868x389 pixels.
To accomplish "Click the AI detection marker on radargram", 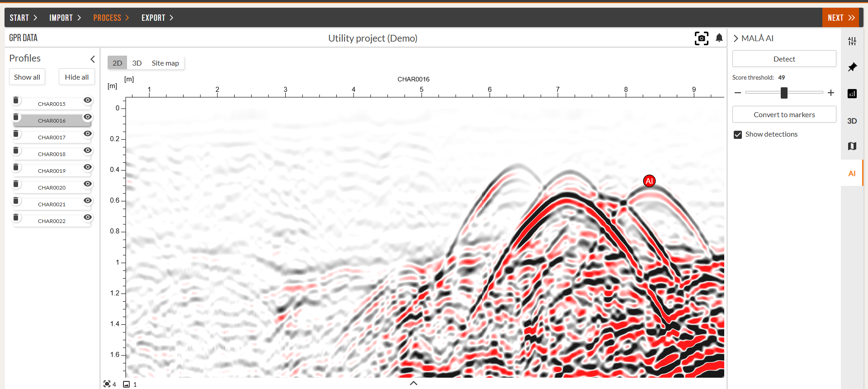I will [x=649, y=181].
